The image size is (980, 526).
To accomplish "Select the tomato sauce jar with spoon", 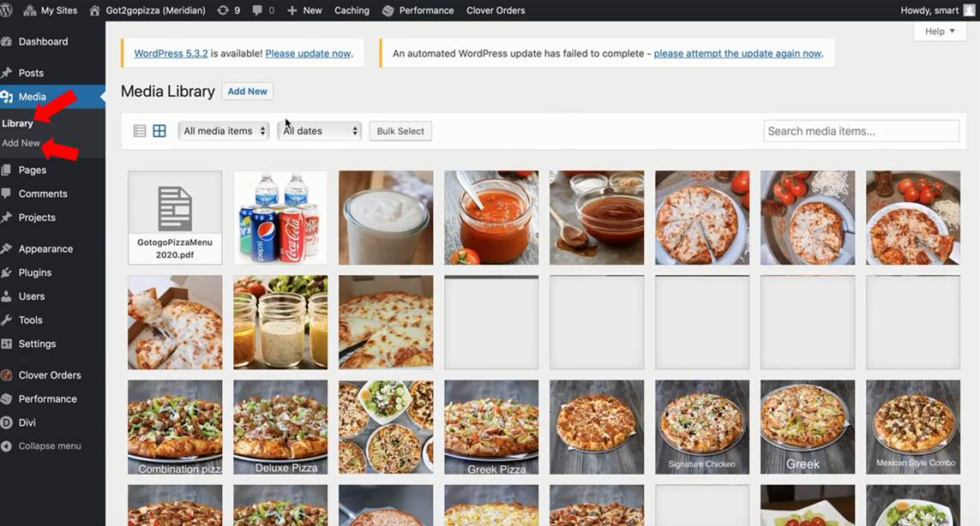I will tap(491, 218).
